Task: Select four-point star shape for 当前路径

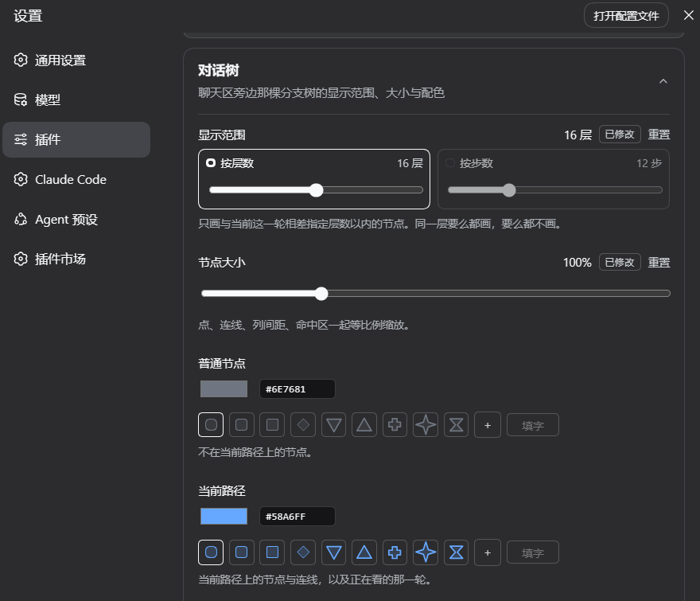Action: click(x=426, y=552)
